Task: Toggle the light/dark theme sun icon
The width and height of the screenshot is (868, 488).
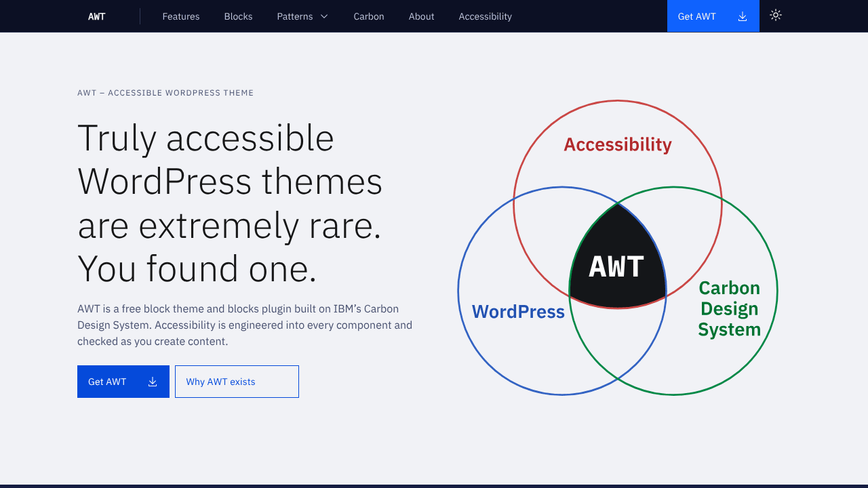Action: point(776,15)
